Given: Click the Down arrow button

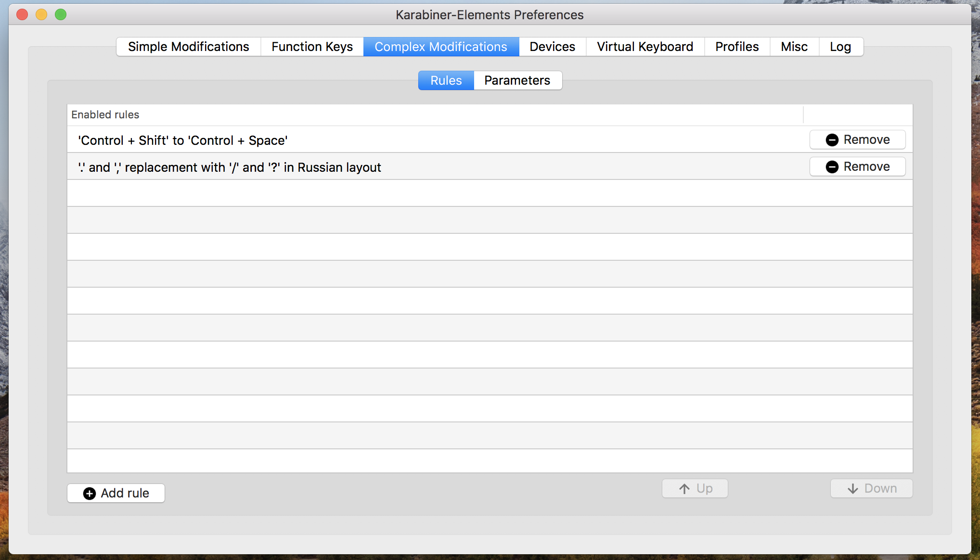Looking at the screenshot, I should click(x=872, y=488).
